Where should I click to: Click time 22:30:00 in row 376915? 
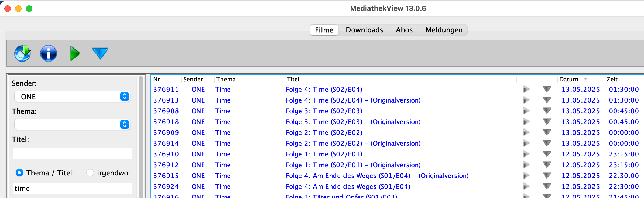(x=624, y=176)
